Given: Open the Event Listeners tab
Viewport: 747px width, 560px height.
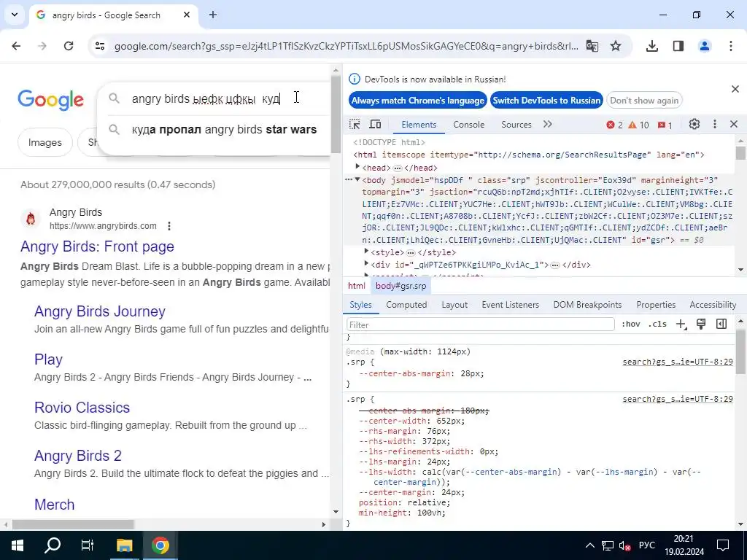Looking at the screenshot, I should (510, 305).
